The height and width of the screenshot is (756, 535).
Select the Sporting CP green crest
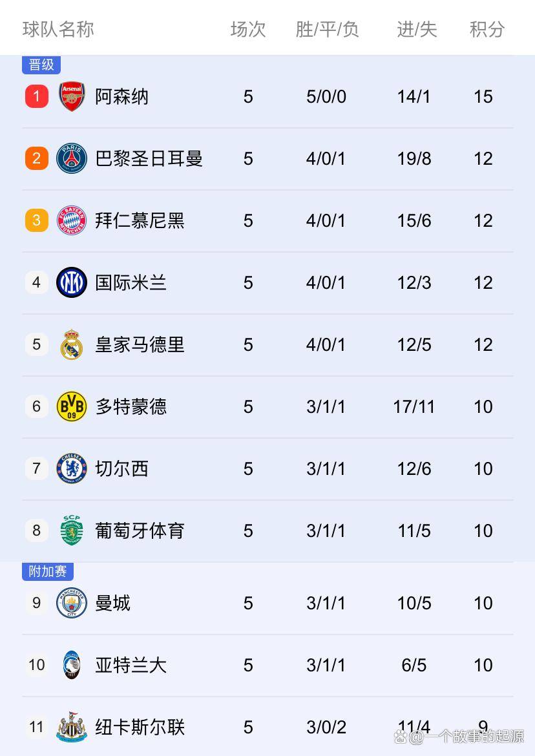pos(72,530)
